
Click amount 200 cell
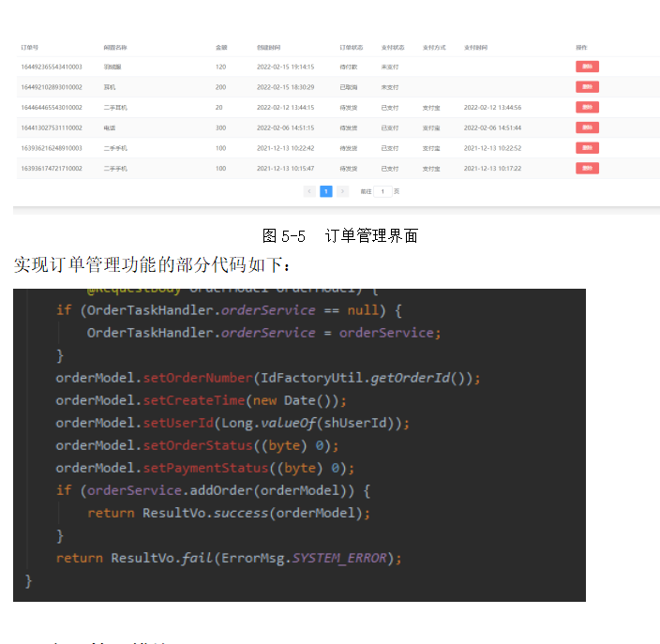click(220, 87)
